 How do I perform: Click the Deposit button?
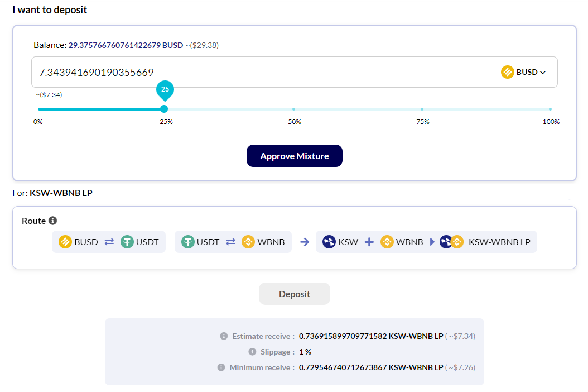click(x=295, y=294)
